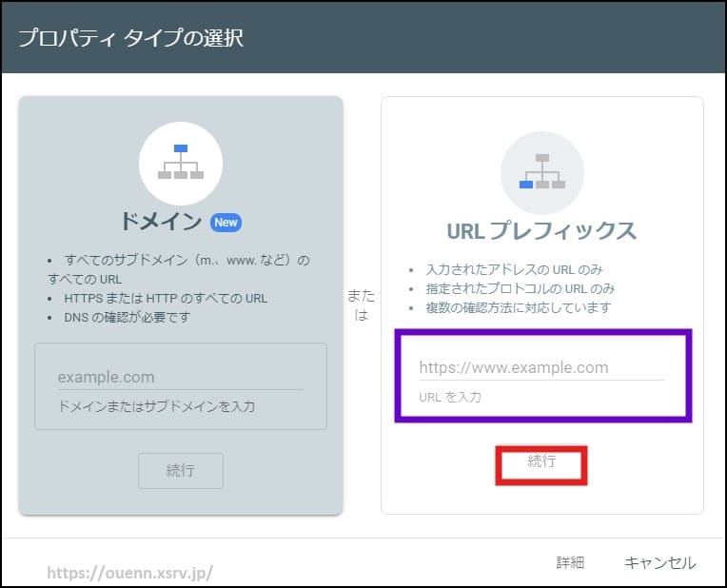Select the URL プレフィックス heading
Screen dimensions: 727x588
tap(541, 230)
